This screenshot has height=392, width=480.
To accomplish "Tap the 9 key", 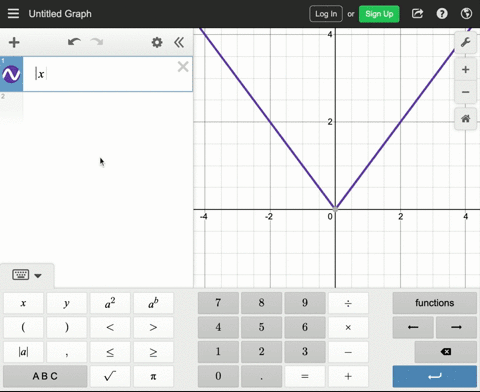I will tap(305, 303).
